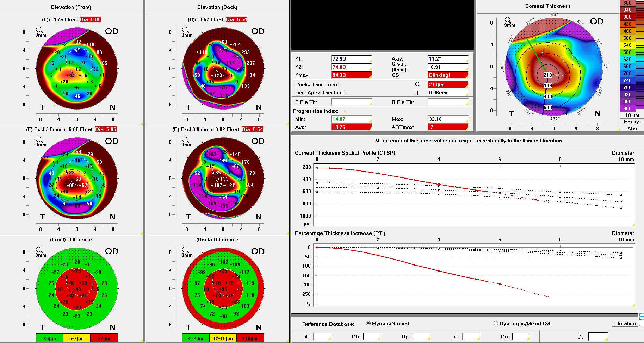
Task: Click magnifier on (Back) Difference map
Action: coord(185,250)
